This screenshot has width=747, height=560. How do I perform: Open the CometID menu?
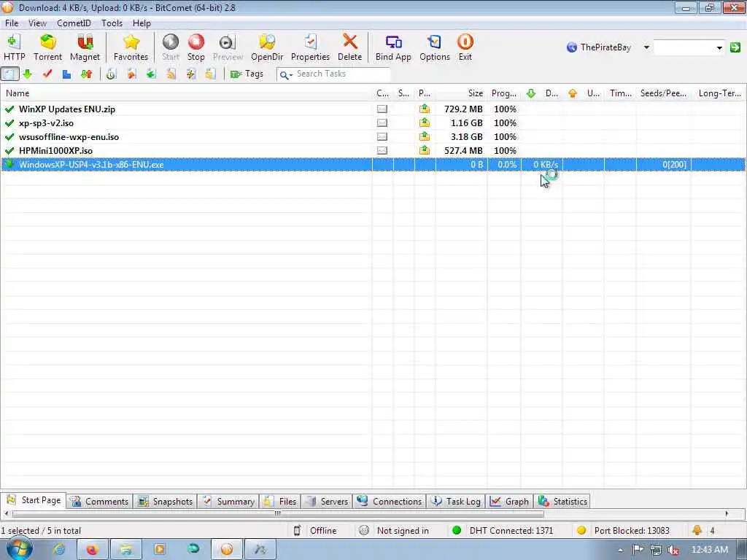coord(74,23)
